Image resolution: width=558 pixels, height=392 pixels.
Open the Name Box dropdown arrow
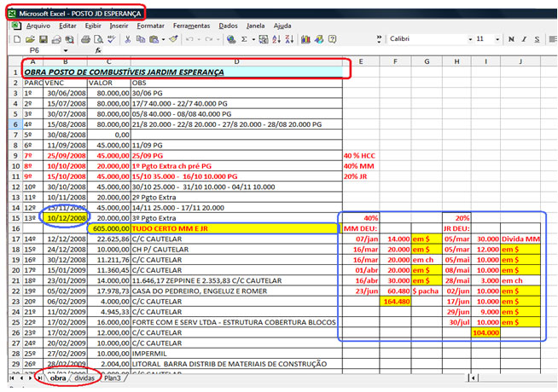click(x=66, y=50)
